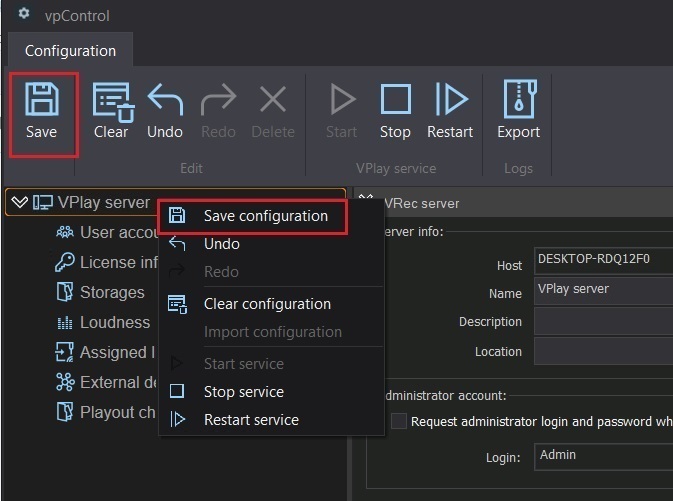Screen dimensions: 673x501
Task: Click the Restart service menu icon
Action: tap(177, 419)
